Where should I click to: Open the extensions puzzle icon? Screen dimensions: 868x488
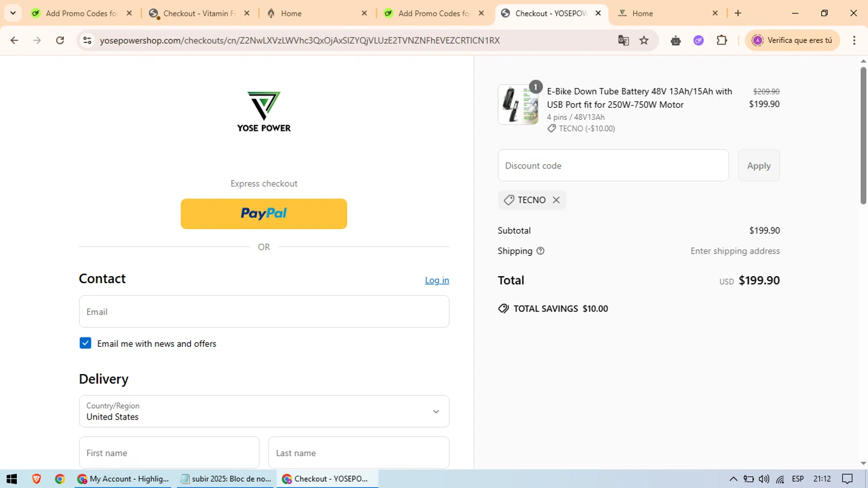pyautogui.click(x=722, y=41)
